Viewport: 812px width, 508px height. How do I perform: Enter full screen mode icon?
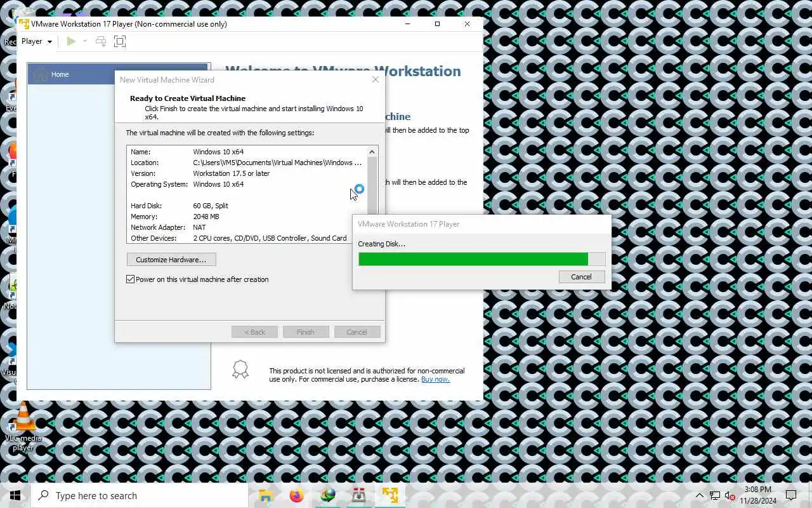[x=120, y=41]
